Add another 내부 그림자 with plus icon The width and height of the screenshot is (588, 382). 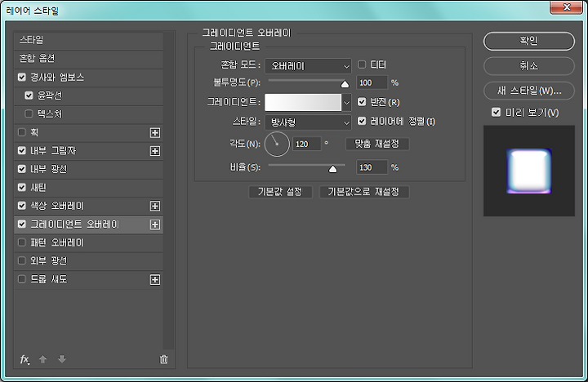click(x=155, y=151)
